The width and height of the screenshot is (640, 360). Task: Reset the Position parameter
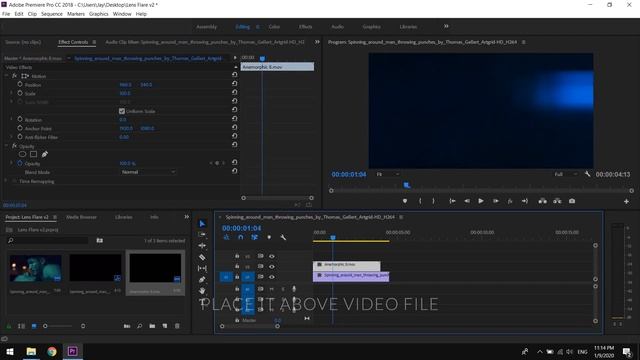coord(234,84)
